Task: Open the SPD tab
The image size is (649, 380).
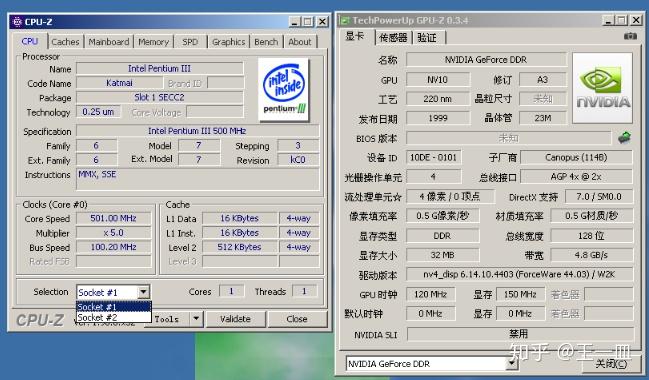Action: 190,42
